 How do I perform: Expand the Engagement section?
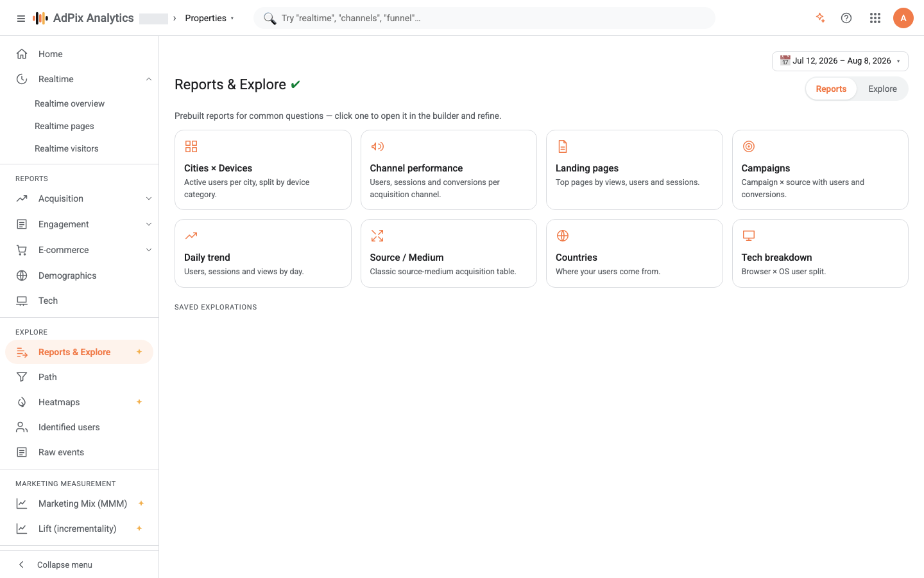coord(149,224)
